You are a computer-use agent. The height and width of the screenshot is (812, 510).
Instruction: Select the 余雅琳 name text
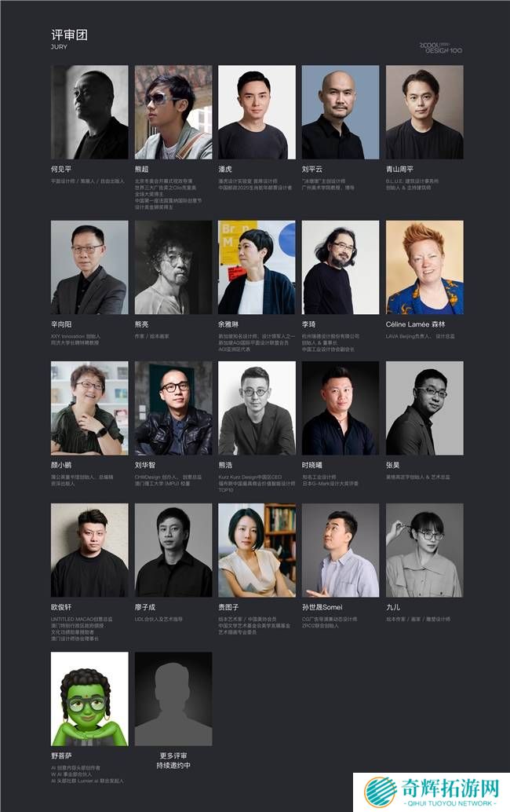[x=228, y=324]
